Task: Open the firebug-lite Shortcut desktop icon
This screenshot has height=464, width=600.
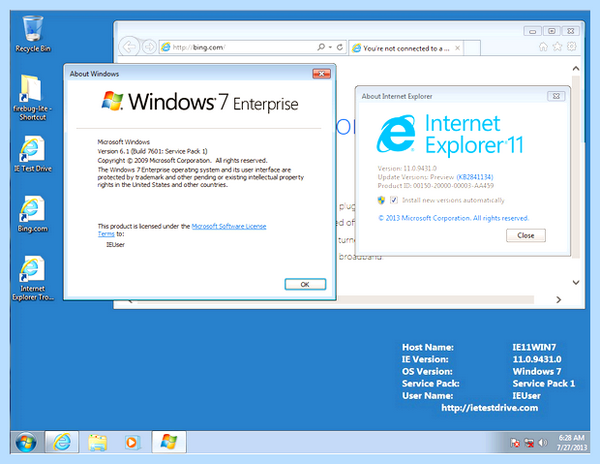Action: point(33,97)
